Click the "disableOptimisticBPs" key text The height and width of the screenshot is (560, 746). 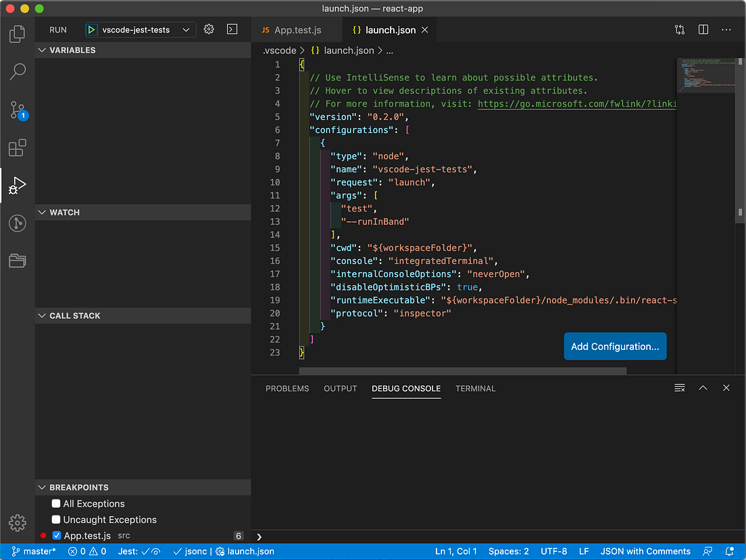[x=389, y=287]
